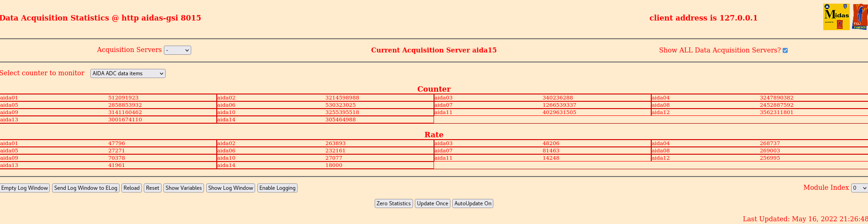Viewport: 868px width, 224px height.
Task: Select rate value 18000 for aida14
Action: click(x=334, y=165)
